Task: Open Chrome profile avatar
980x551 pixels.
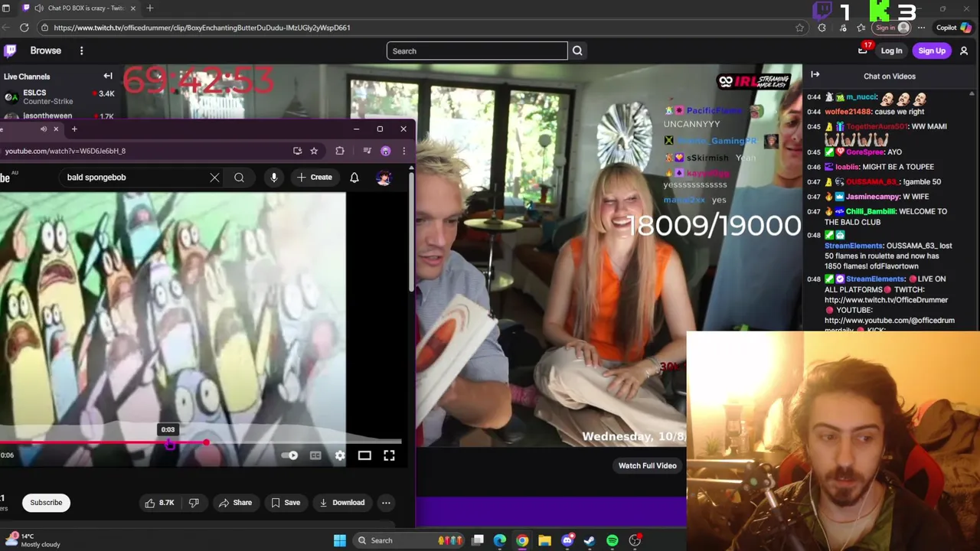Action: click(386, 151)
